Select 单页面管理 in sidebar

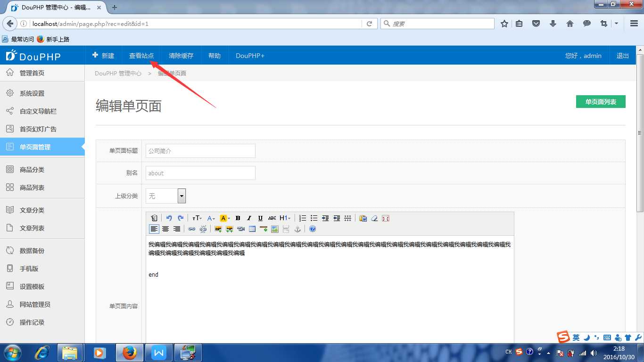42,147
